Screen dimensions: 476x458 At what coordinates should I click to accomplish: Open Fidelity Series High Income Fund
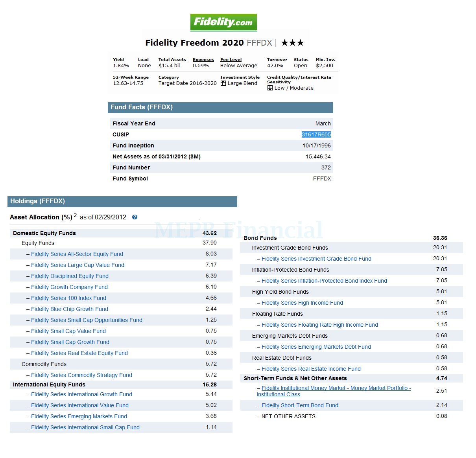302,303
